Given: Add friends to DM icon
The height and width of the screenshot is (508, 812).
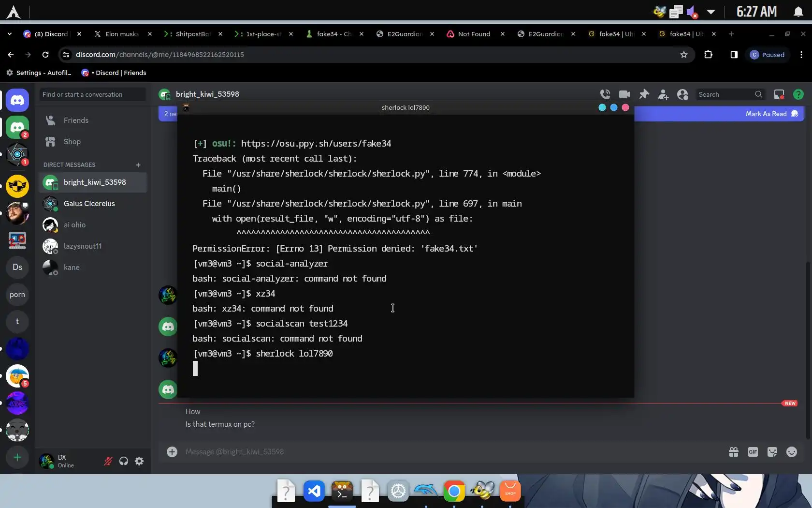Looking at the screenshot, I should click(663, 94).
